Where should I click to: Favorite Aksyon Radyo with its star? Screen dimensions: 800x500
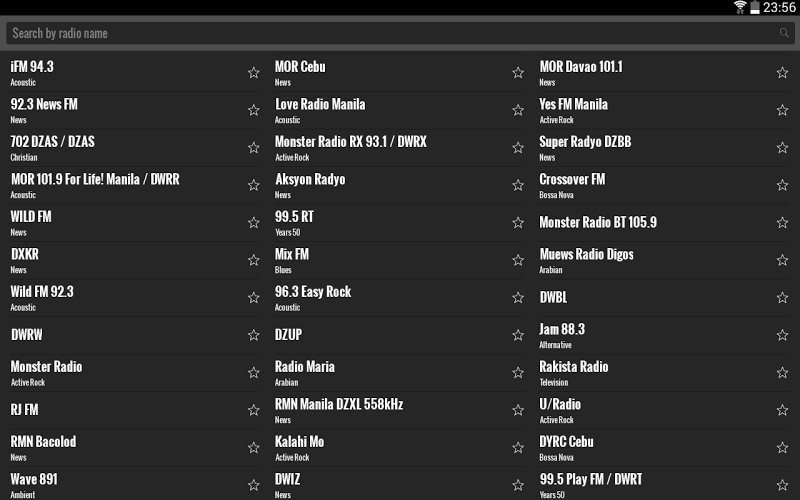tap(518, 185)
